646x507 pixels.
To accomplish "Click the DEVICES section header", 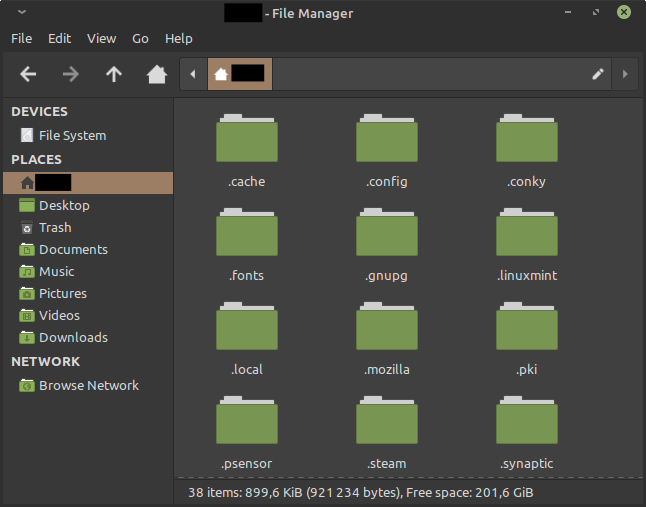I will (x=40, y=112).
